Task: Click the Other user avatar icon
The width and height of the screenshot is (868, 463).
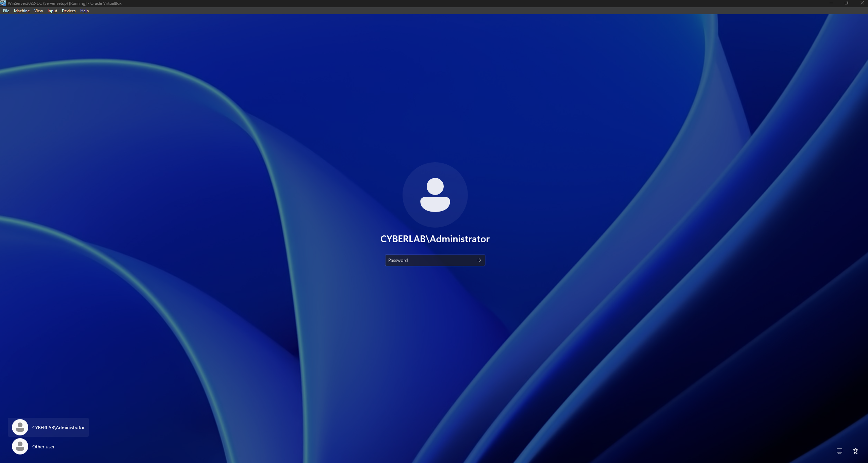Action: (20, 446)
